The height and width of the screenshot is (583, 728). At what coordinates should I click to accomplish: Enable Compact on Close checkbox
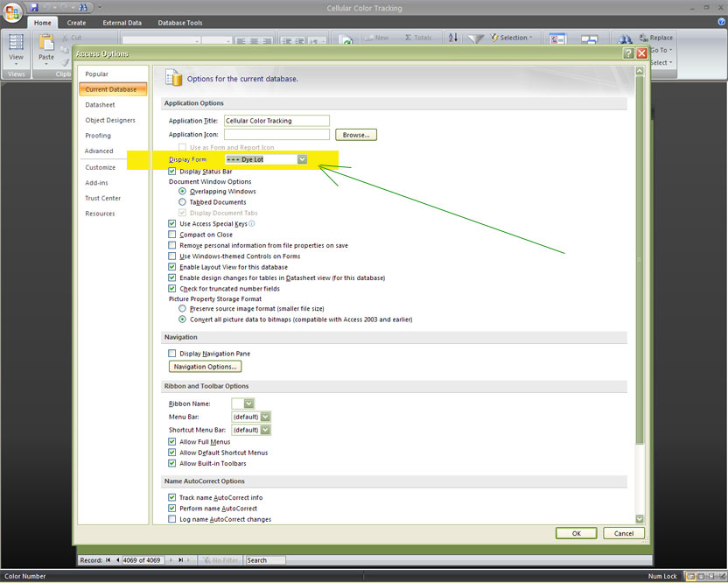tap(172, 235)
